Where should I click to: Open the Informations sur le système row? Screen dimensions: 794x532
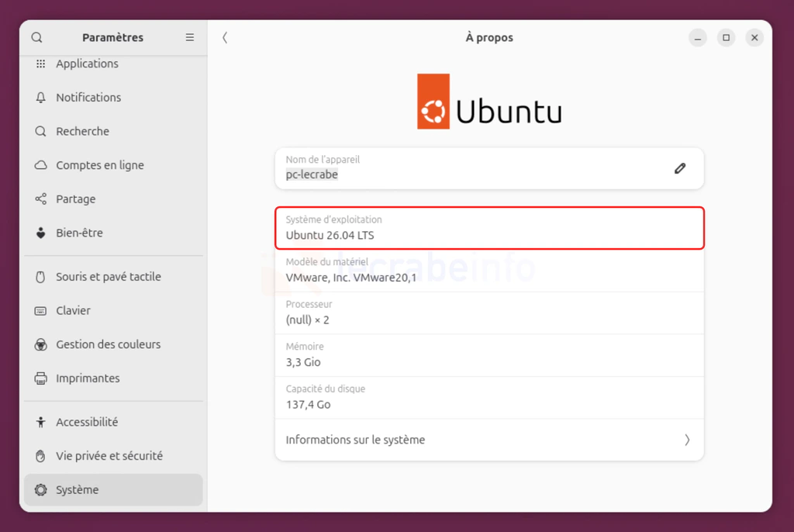(x=489, y=440)
